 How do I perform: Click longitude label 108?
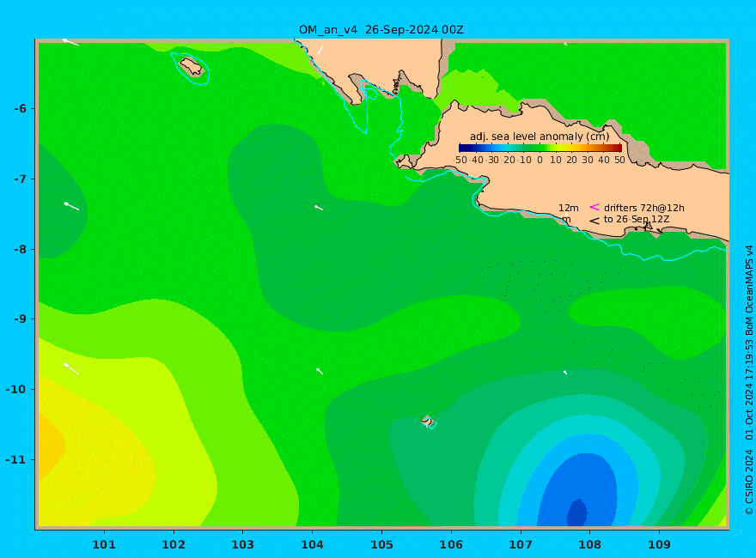[590, 545]
